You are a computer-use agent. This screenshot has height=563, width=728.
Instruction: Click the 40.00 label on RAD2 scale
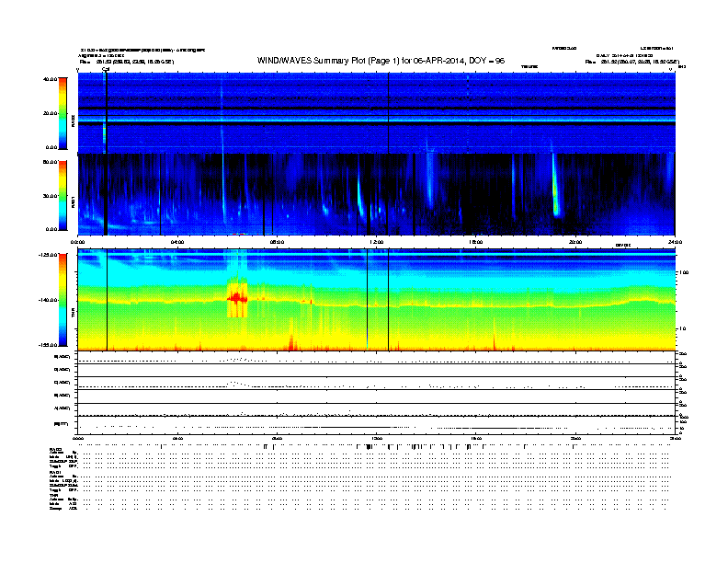(x=50, y=79)
